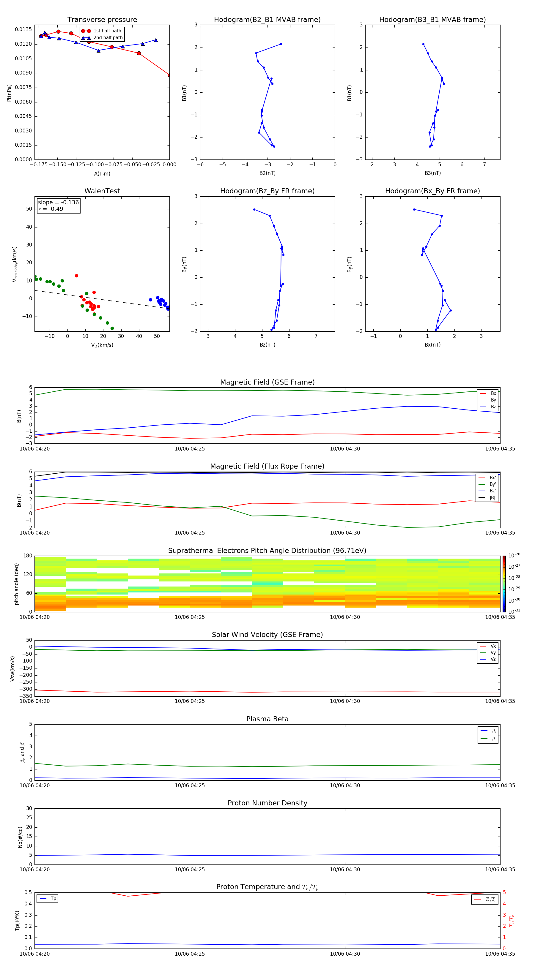Click the Pt(nPa) y-axis label
The width and height of the screenshot is (535, 980).
coord(9,92)
